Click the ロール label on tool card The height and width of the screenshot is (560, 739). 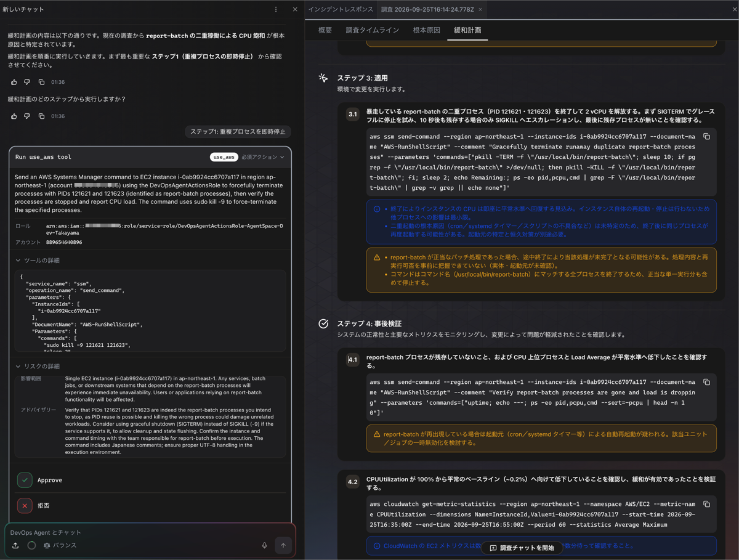23,226
